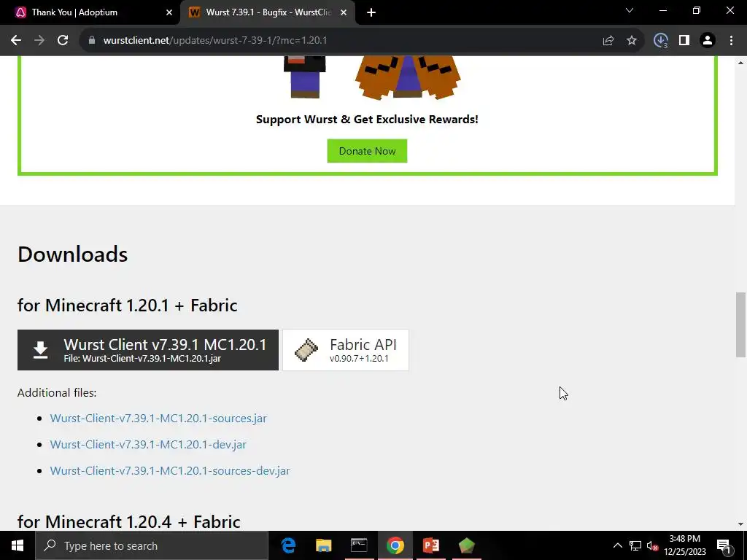The image size is (747, 560).
Task: Switch to the Thank You Adoptium tab
Action: [x=90, y=12]
